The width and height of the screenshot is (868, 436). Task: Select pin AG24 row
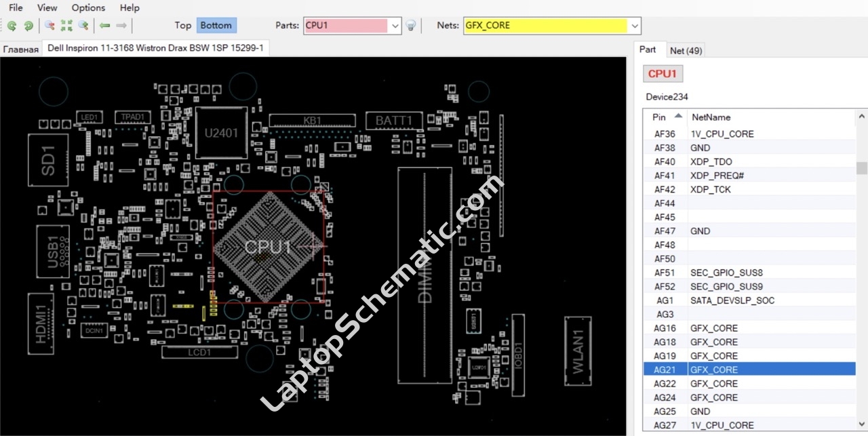coord(749,397)
